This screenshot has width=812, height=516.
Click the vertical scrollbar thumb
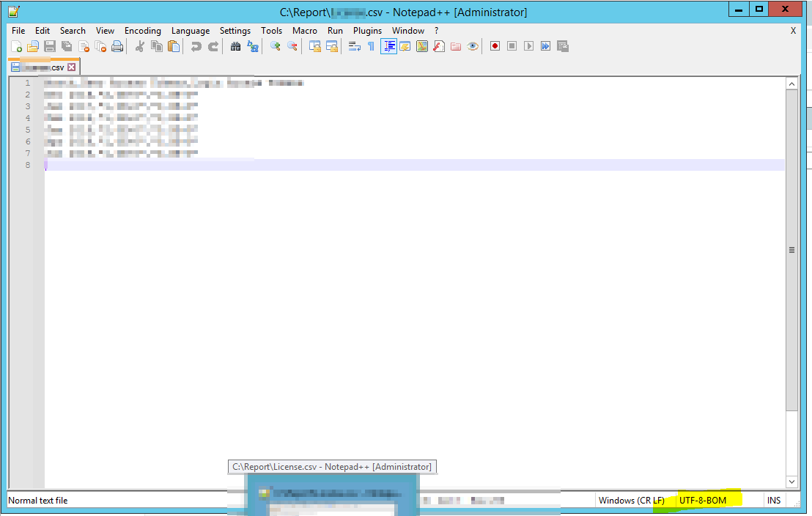(x=791, y=250)
